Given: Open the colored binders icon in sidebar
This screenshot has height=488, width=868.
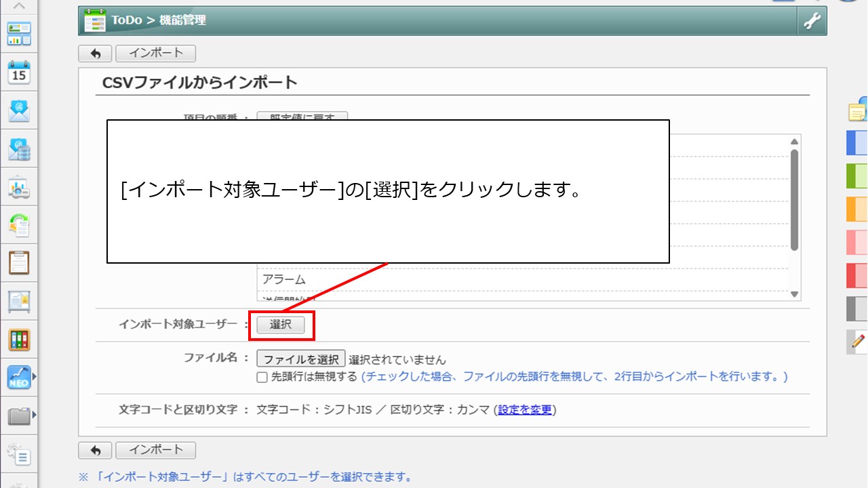Looking at the screenshot, I should point(19,340).
